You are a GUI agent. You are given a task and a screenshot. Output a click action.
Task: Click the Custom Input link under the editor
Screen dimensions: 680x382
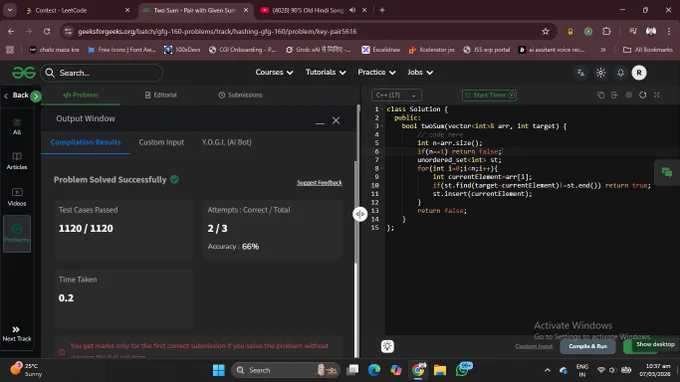(x=534, y=346)
